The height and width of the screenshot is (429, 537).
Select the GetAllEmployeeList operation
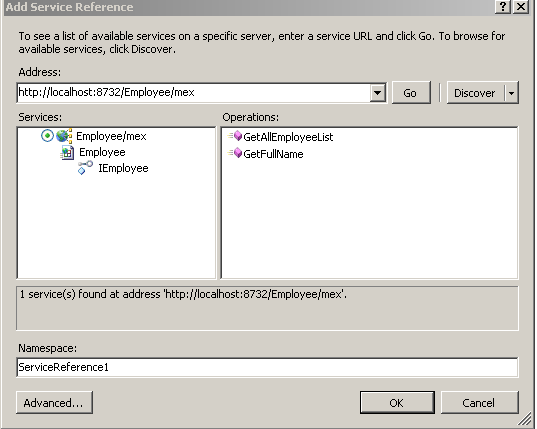click(288, 137)
